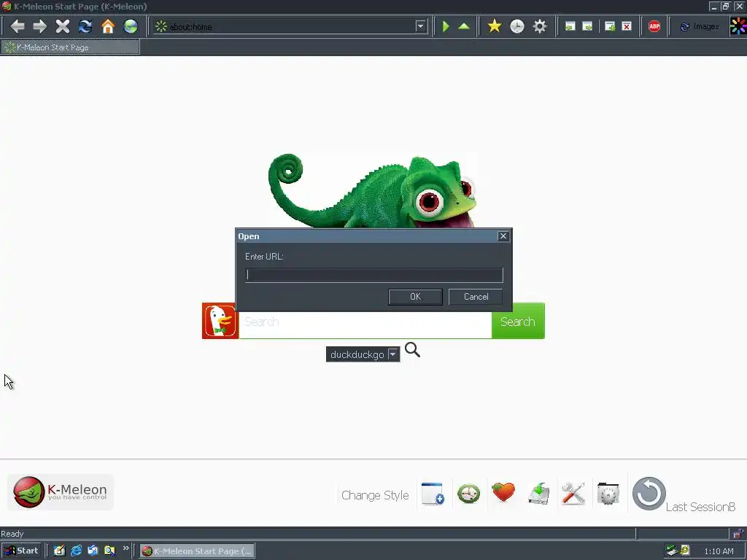Restore Last Session with circular arrow icon

tap(649, 494)
